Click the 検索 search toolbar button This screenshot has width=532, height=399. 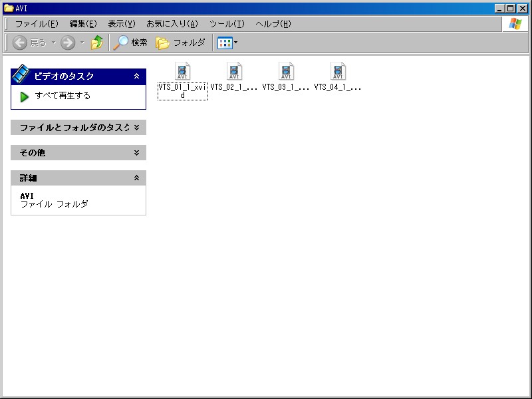(x=130, y=43)
